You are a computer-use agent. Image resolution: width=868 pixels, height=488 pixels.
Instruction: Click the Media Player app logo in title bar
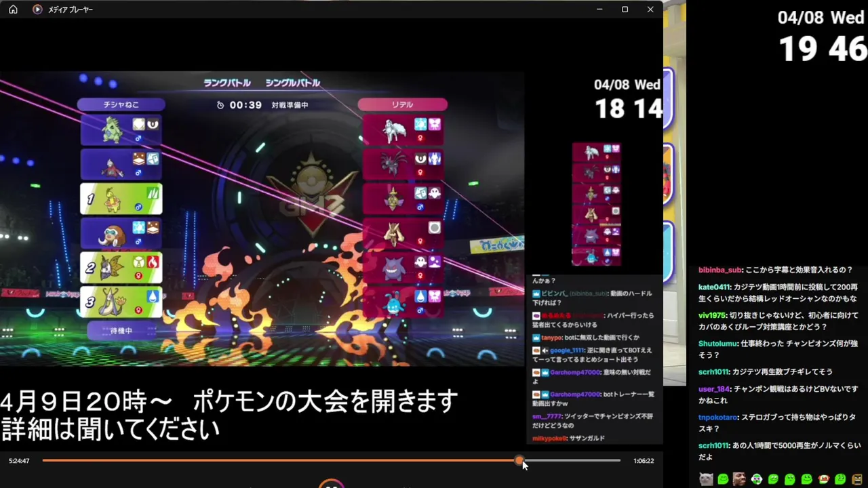click(37, 9)
